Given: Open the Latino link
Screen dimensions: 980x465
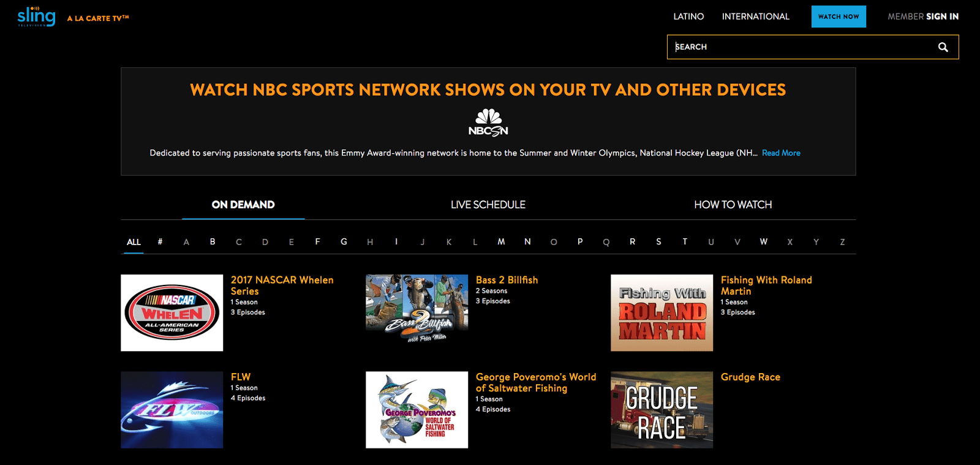Looking at the screenshot, I should [x=688, y=17].
